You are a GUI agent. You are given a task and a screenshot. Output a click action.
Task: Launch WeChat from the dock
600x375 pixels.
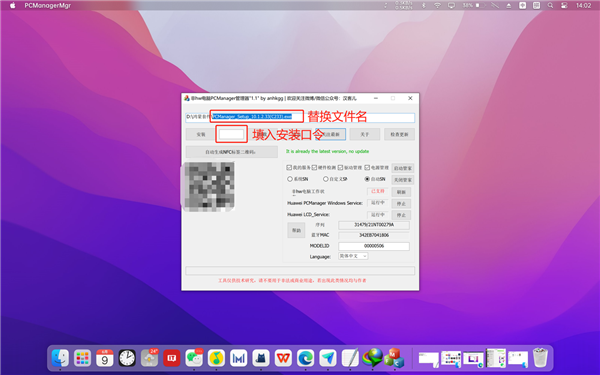(x=194, y=358)
